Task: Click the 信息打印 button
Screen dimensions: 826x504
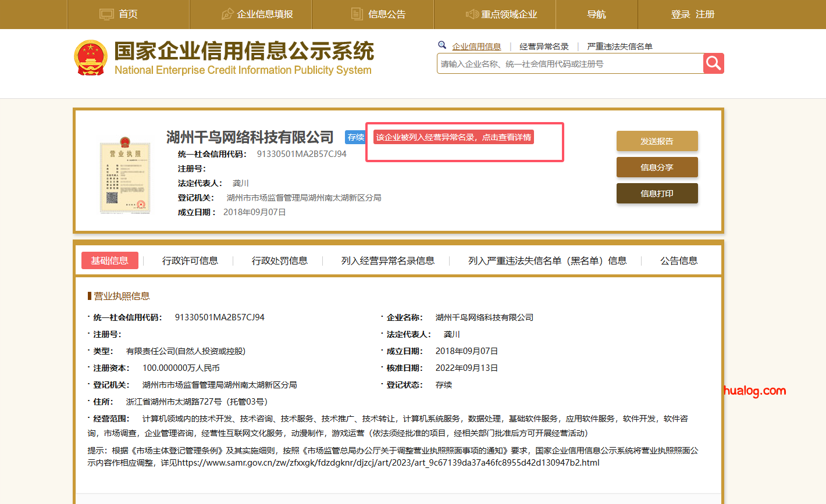Action: pyautogui.click(x=657, y=193)
